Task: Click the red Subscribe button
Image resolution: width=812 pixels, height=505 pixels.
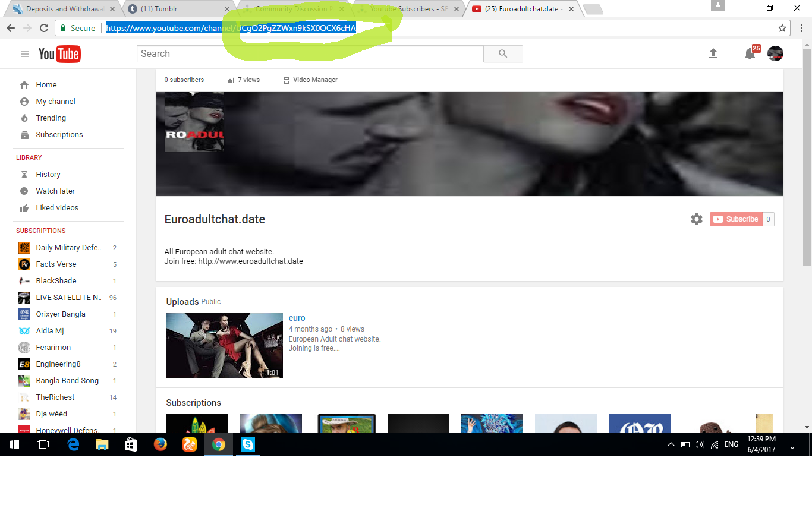Action: 736,219
